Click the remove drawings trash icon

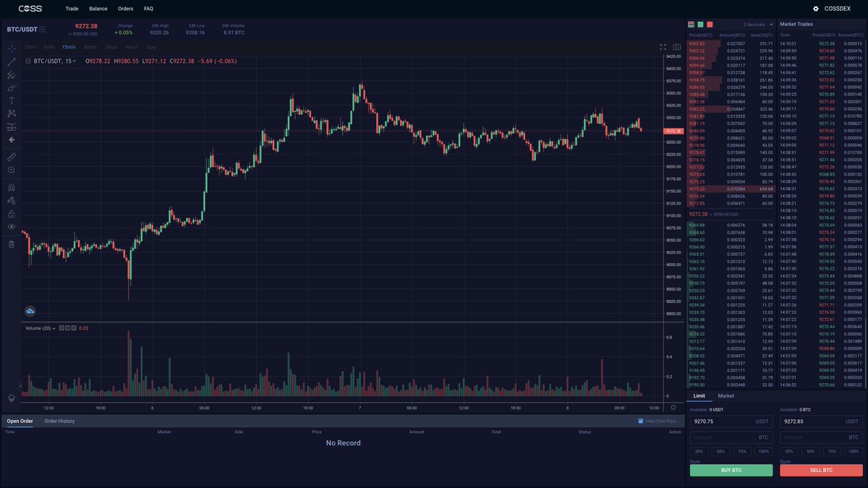11,244
